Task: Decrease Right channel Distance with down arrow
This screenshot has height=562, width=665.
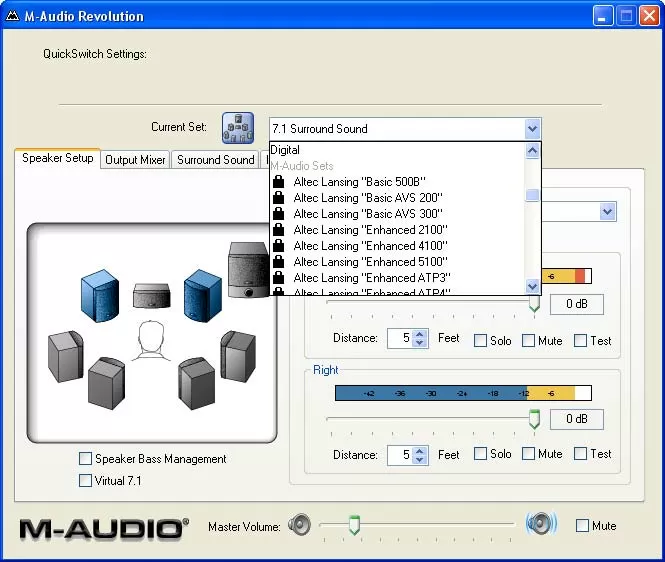Action: 419,459
